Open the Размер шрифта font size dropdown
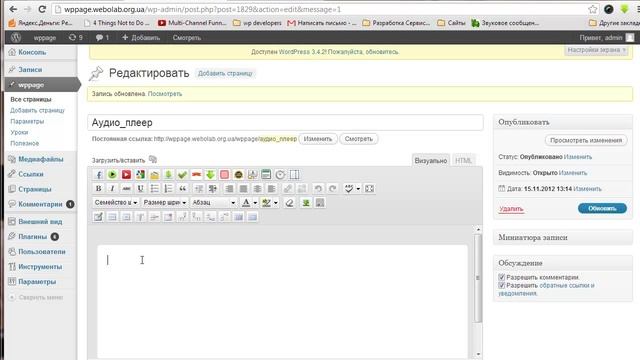The image size is (640, 360). 165,202
